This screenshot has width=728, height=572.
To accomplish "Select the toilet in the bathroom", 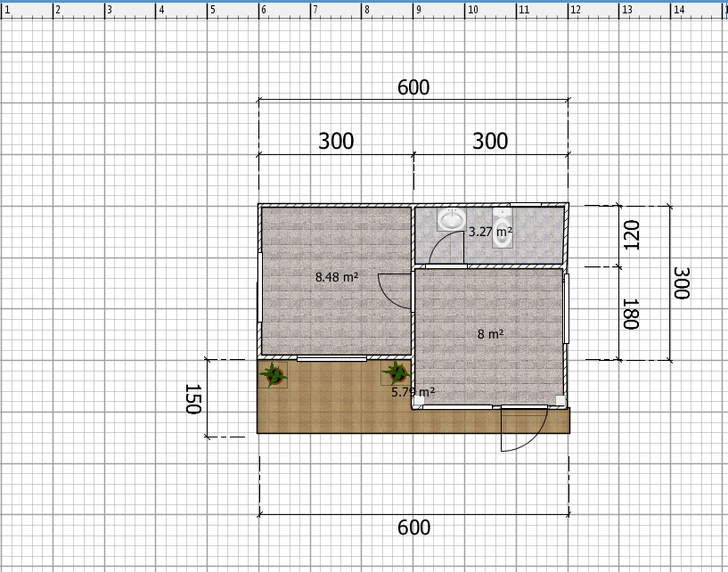I will 503,231.
